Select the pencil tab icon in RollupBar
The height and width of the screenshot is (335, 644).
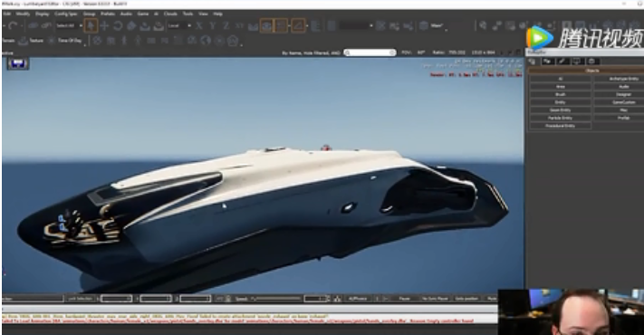coord(562,62)
